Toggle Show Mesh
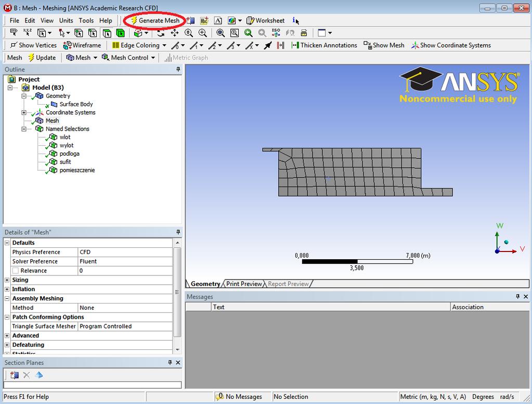 coord(384,45)
